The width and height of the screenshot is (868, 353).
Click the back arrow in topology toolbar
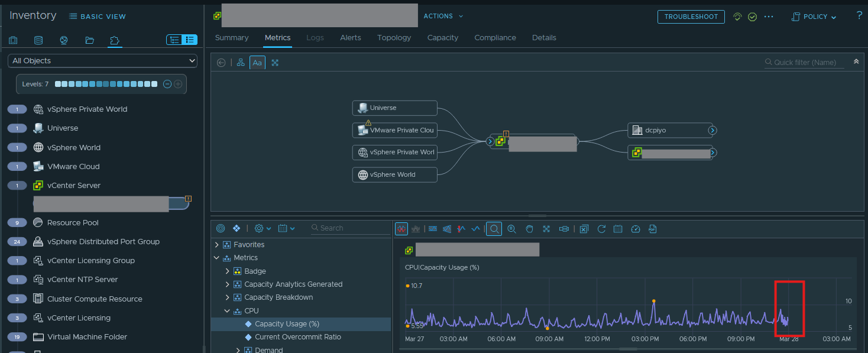pyautogui.click(x=221, y=62)
